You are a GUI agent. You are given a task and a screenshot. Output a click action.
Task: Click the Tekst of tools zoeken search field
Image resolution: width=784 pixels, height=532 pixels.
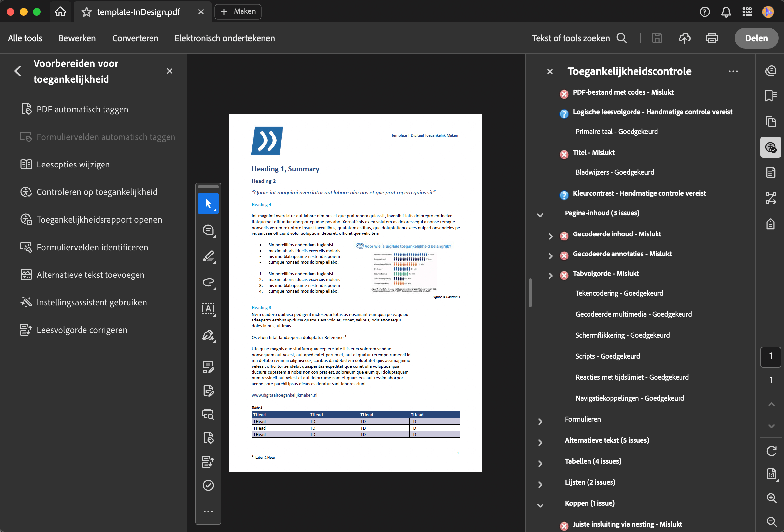571,38
